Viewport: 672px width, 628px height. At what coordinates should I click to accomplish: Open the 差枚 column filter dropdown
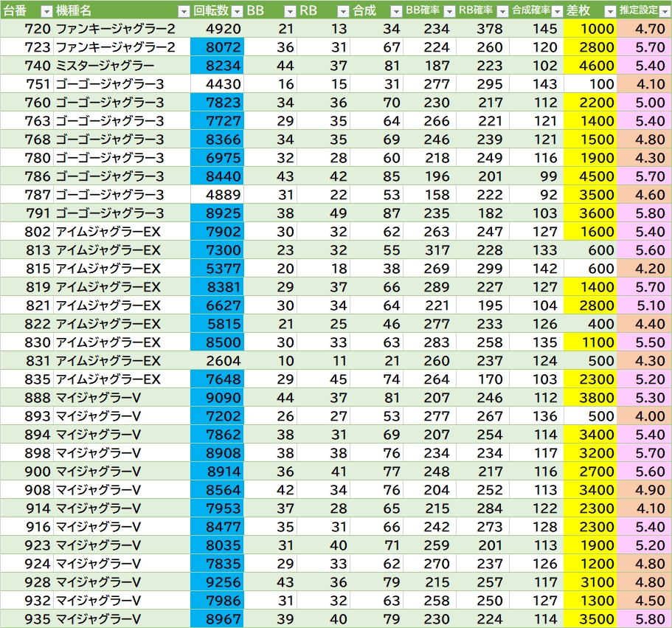click(610, 12)
